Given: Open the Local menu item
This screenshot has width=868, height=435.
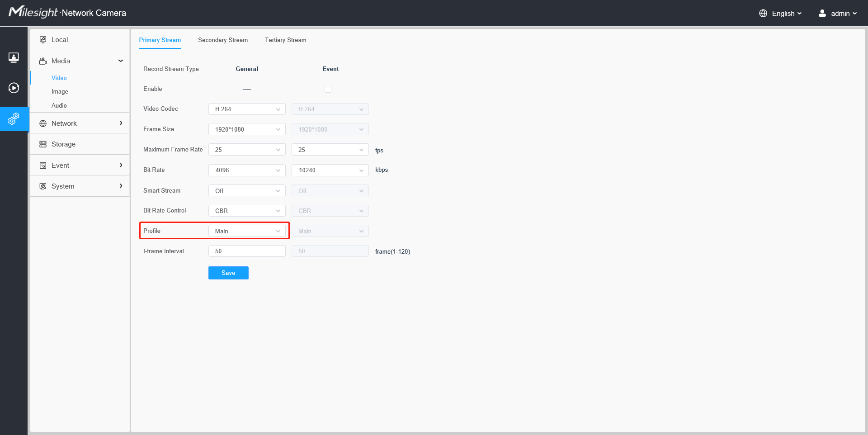Looking at the screenshot, I should pyautogui.click(x=80, y=40).
